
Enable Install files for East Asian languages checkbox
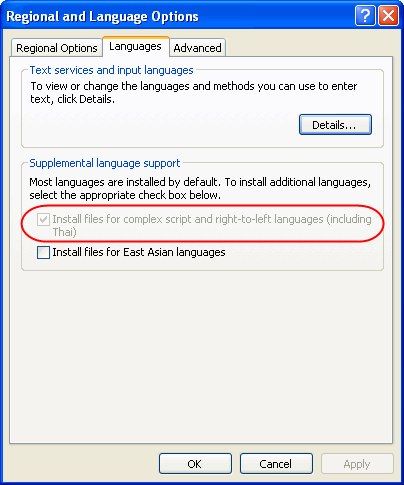pyautogui.click(x=43, y=252)
